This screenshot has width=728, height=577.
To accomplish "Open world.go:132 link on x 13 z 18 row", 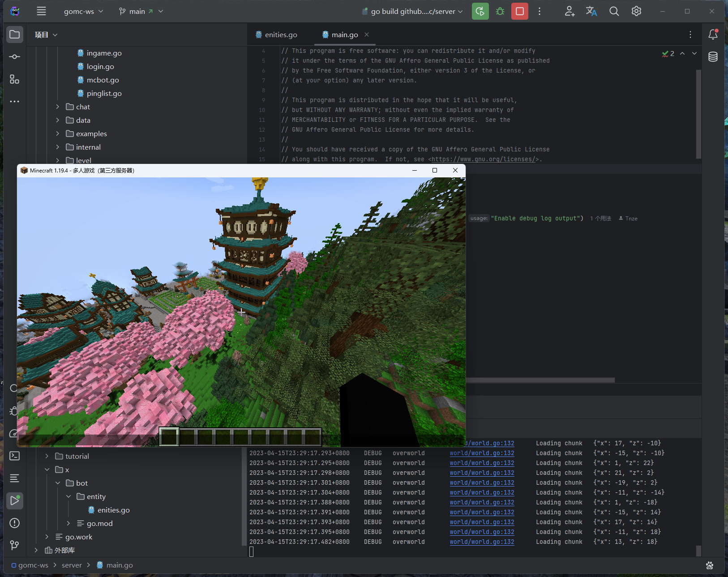I will (482, 542).
